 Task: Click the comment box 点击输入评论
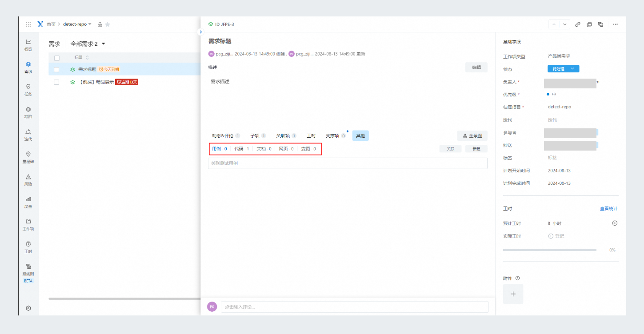pos(355,307)
